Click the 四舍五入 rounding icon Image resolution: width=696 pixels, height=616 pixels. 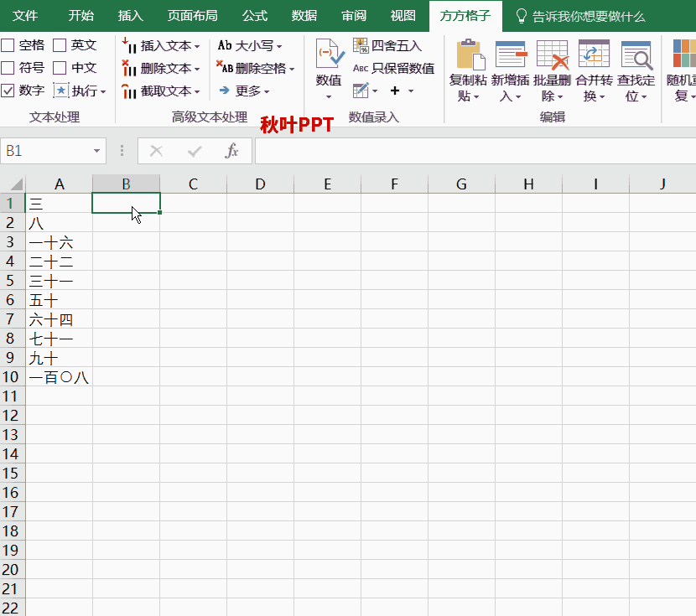361,46
